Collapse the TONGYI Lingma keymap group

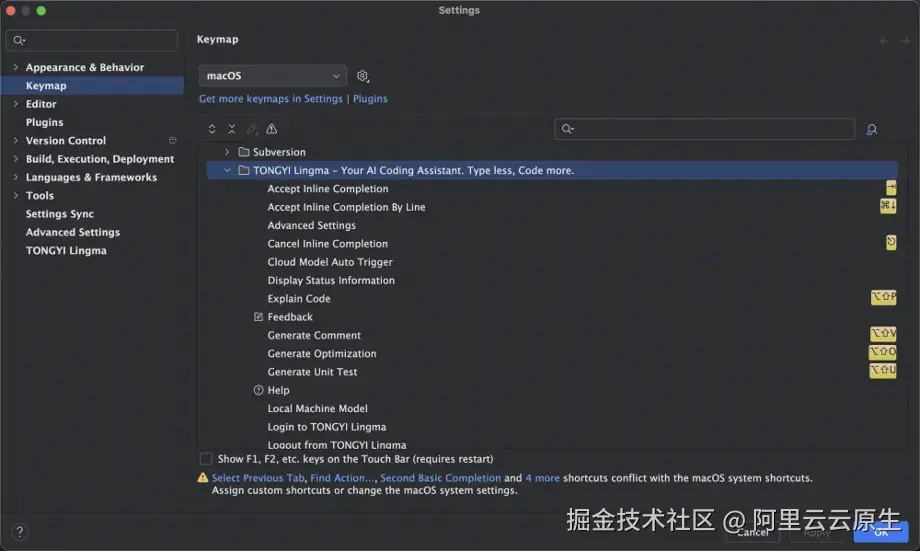[227, 171]
